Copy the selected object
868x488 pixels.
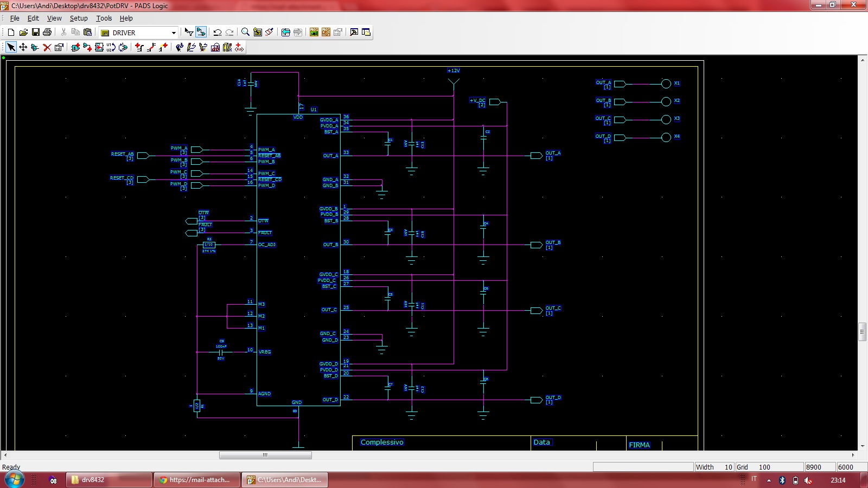click(x=75, y=33)
